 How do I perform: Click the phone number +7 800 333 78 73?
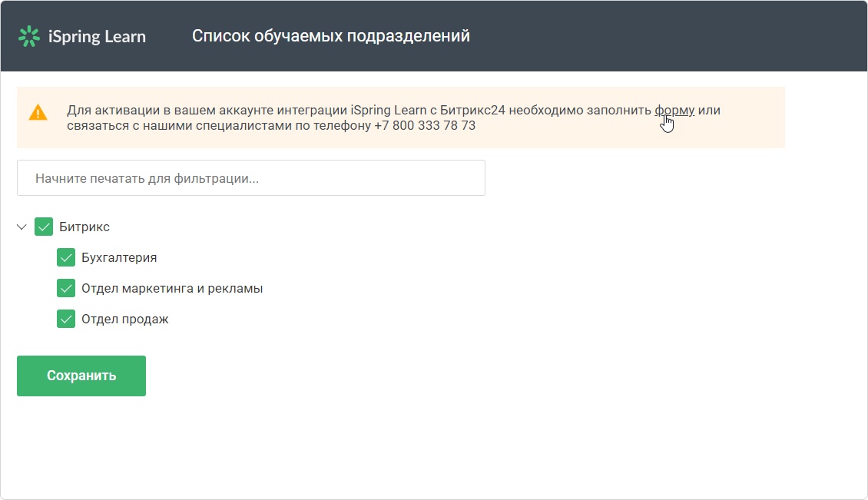pyautogui.click(x=425, y=126)
